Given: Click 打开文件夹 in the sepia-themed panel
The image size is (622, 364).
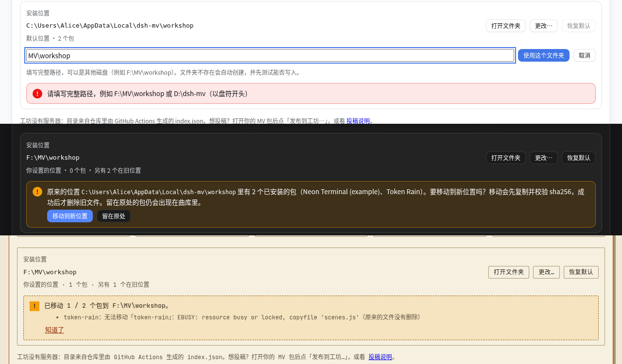Looking at the screenshot, I should tap(509, 272).
